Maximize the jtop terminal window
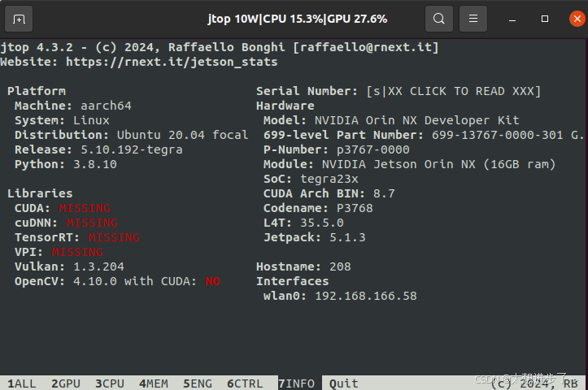Viewport: 588px width, 390px height. point(545,19)
